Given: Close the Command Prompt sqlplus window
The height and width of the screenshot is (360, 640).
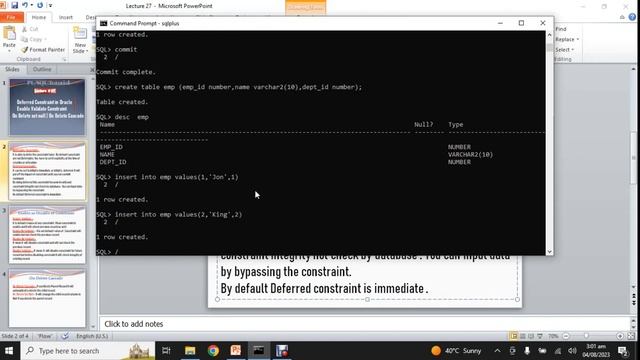Looking at the screenshot, I should click(543, 23).
